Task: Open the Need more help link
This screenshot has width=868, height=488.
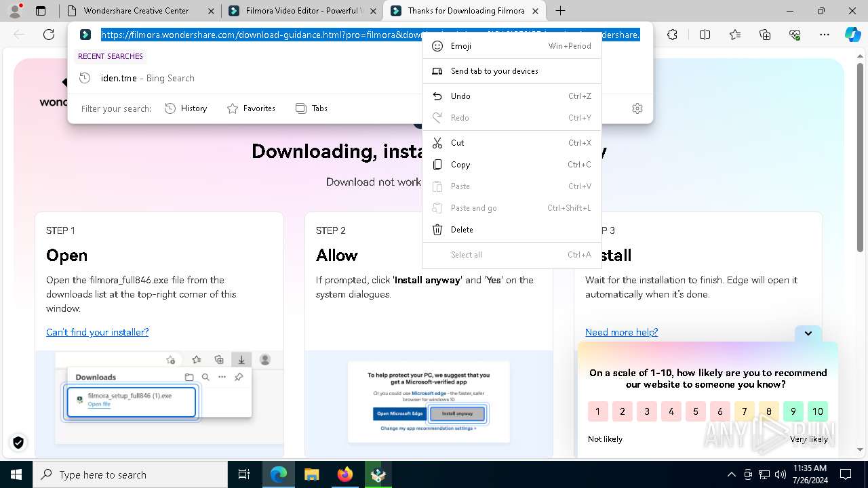Action: pos(621,332)
